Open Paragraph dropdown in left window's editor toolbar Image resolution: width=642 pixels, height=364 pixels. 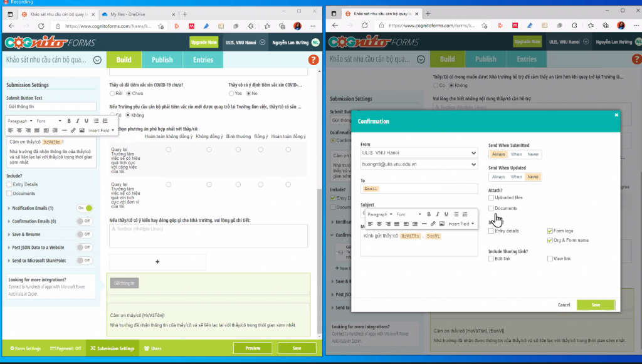19,121
